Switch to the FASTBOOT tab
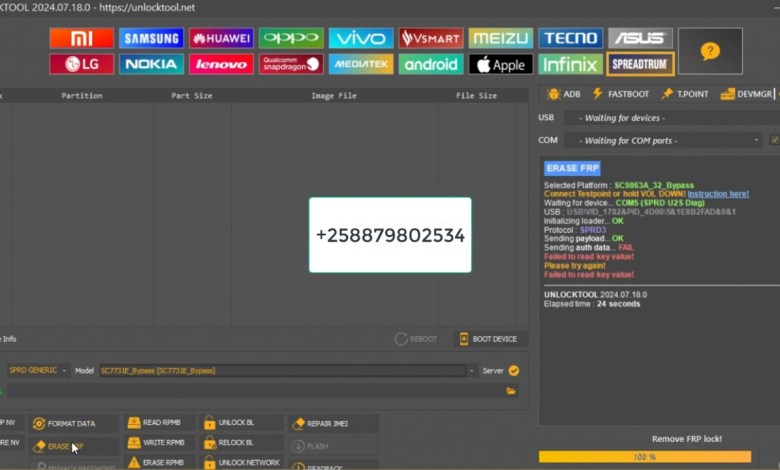 click(620, 93)
